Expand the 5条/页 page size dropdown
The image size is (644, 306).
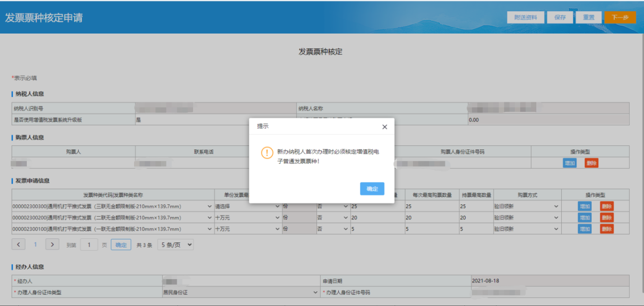[x=175, y=245]
